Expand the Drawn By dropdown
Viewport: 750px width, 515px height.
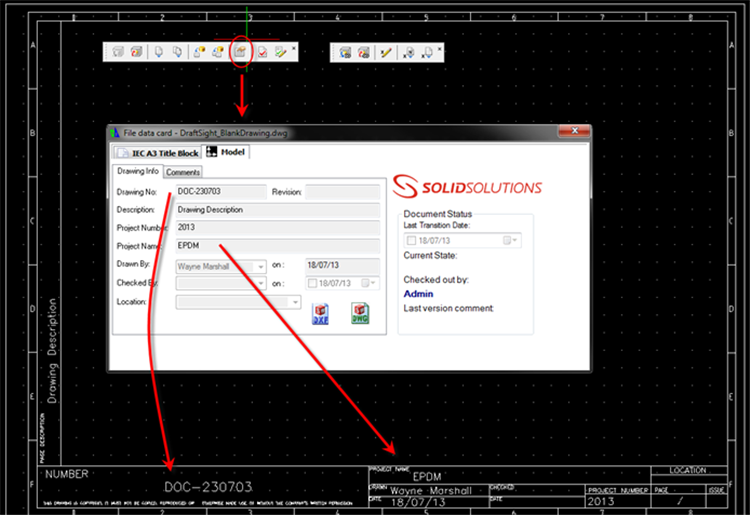(262, 266)
